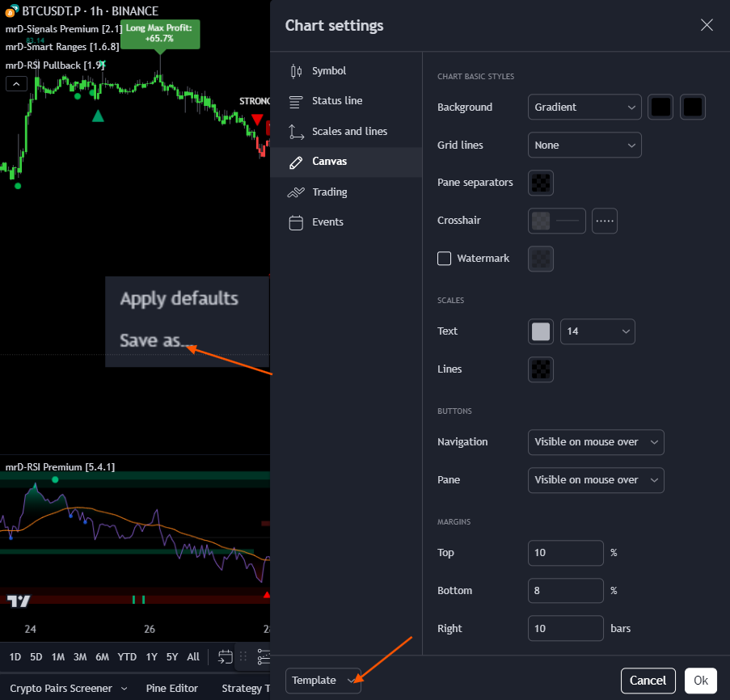Select the Canvas settings section

coord(346,162)
